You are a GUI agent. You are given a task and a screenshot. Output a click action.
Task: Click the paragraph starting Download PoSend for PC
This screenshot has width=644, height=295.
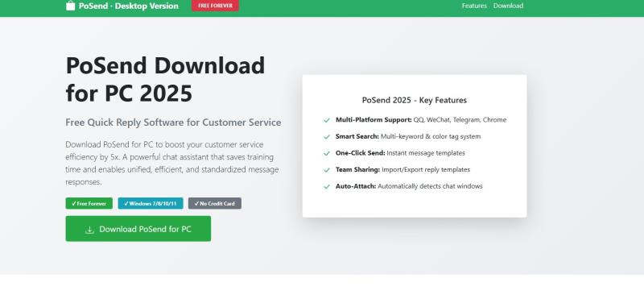[x=172, y=164]
